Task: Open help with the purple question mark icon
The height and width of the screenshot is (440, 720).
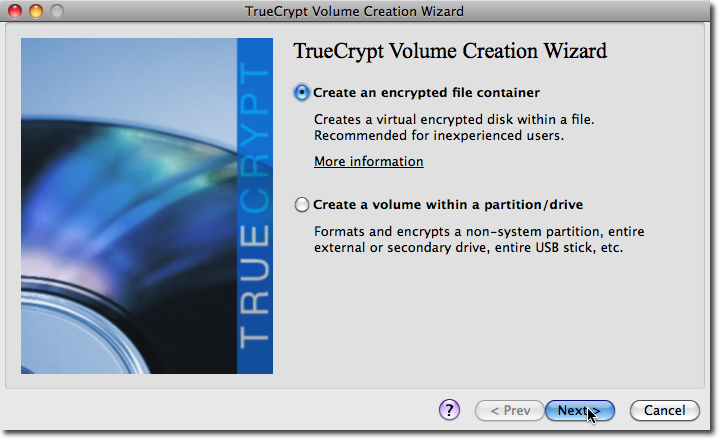Action: coord(449,410)
